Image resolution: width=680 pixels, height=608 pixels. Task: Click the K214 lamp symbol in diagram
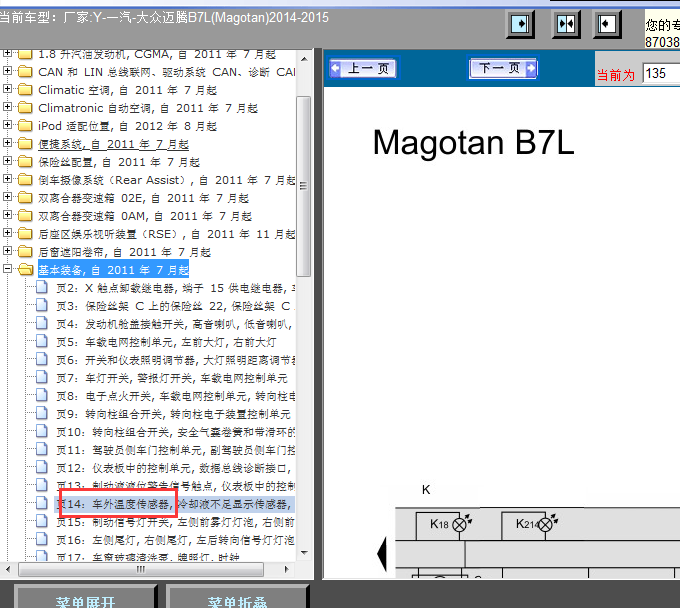pyautogui.click(x=546, y=525)
